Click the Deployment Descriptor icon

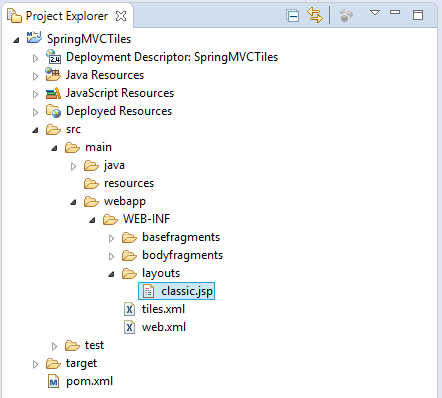(53, 57)
